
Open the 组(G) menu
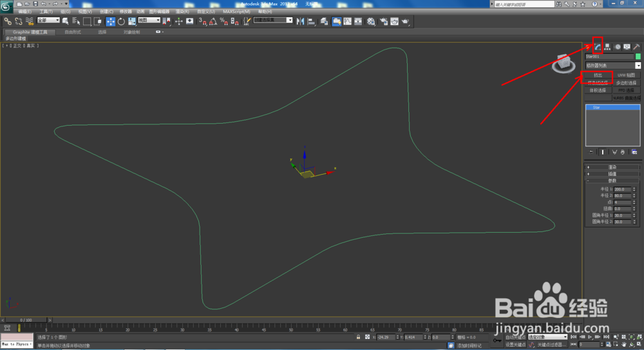pyautogui.click(x=65, y=12)
